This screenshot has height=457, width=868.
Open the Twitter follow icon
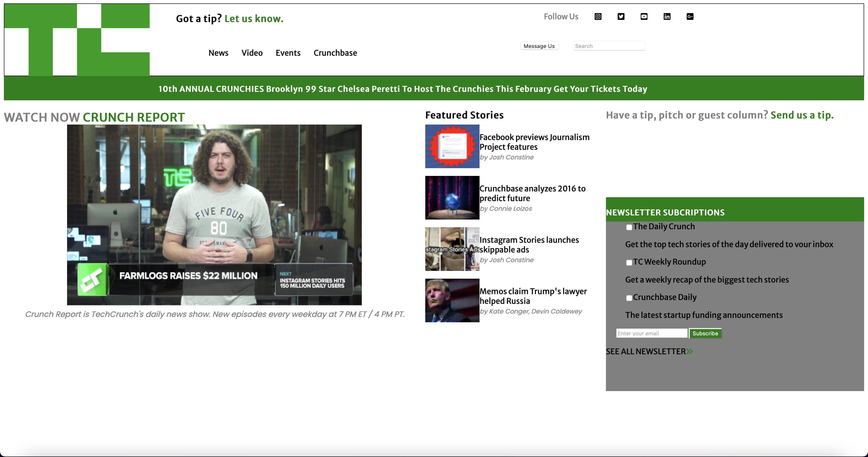point(621,16)
